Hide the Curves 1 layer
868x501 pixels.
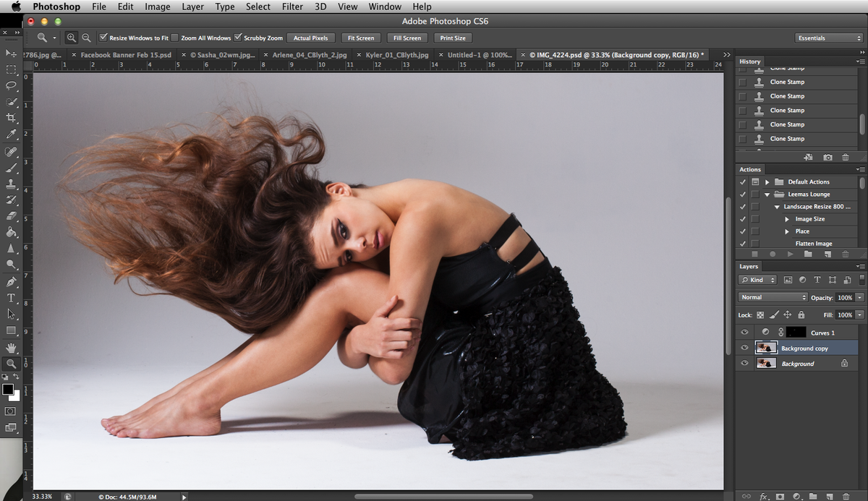click(745, 333)
